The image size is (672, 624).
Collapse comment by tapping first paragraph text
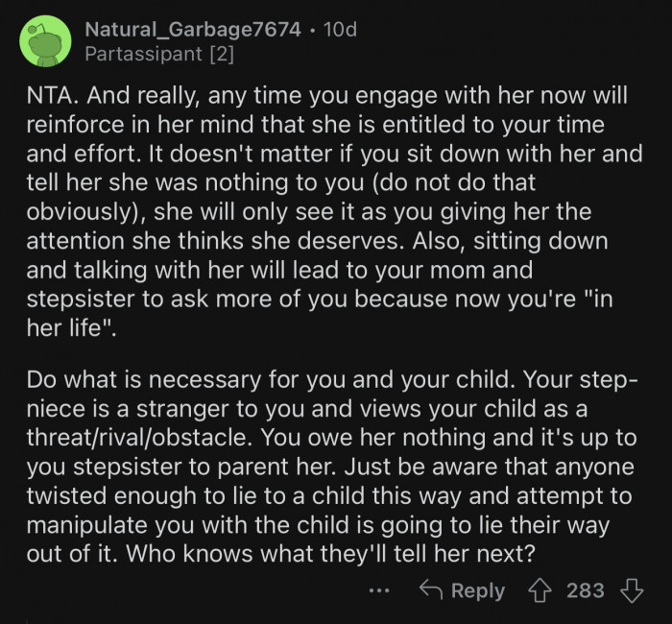coord(334,211)
